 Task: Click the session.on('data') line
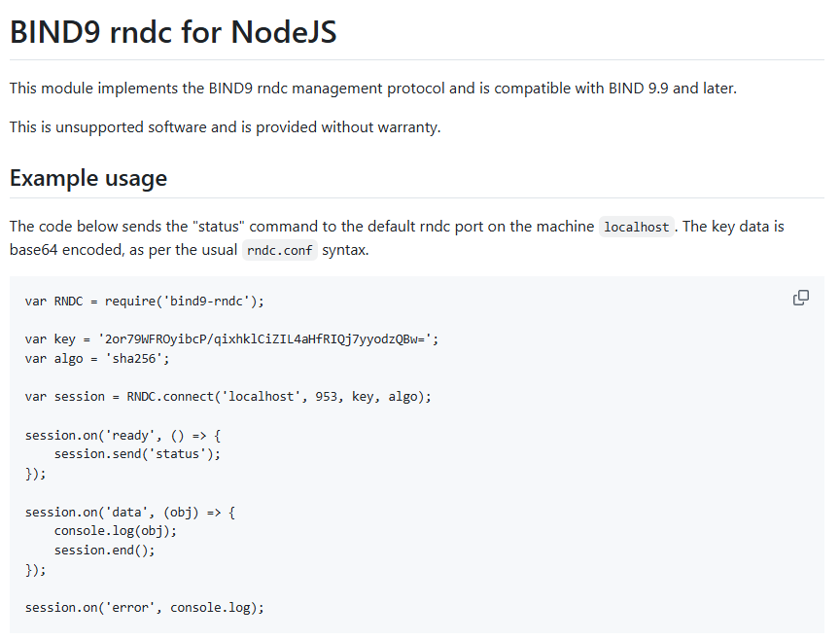130,513
